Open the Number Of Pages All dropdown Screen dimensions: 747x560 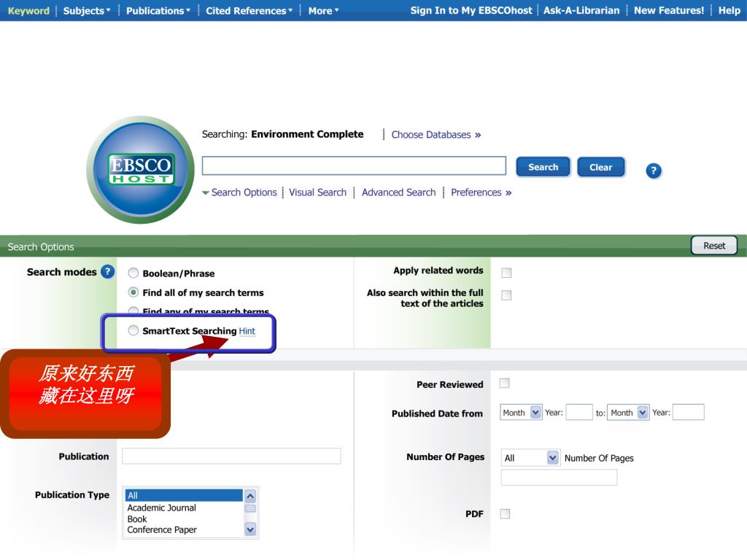point(530,458)
